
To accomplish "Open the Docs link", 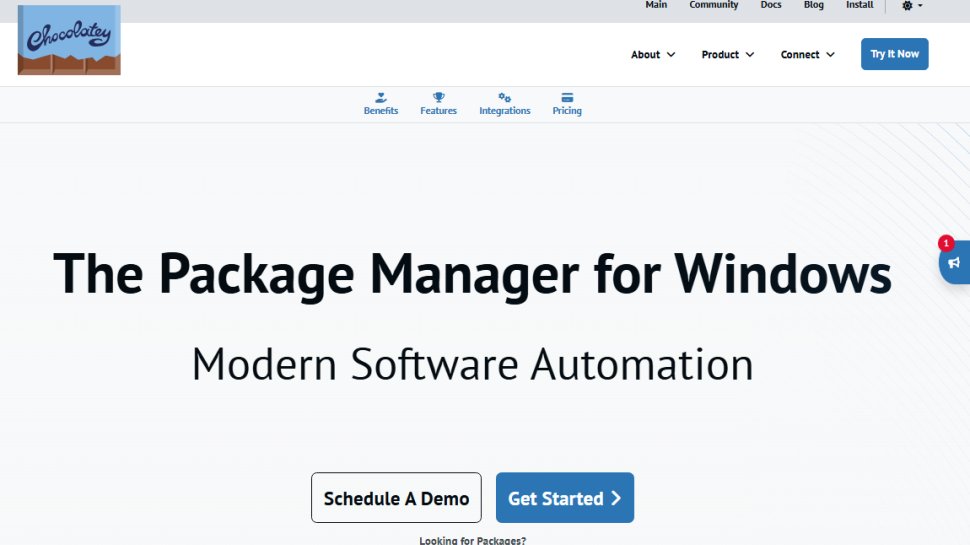I will [771, 5].
